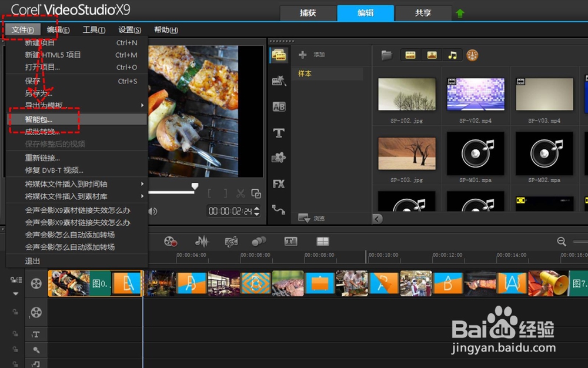This screenshot has height=368, width=588.
Task: Toggle show photos filter in library
Action: click(432, 55)
